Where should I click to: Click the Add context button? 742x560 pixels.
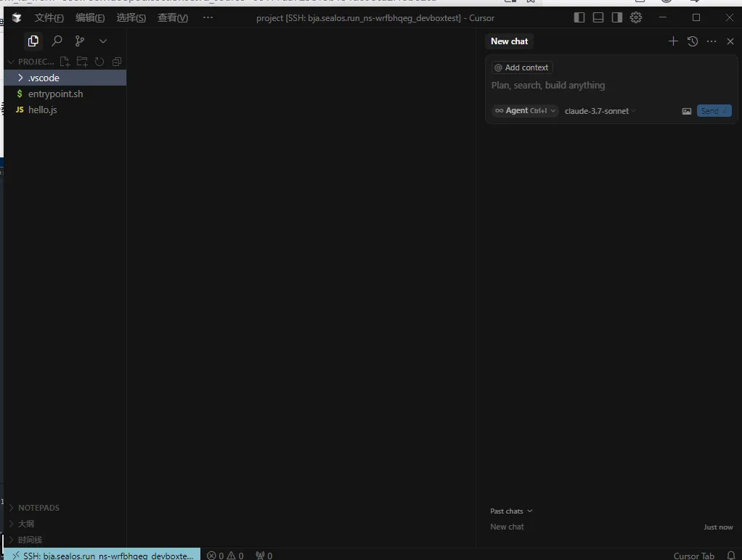coord(521,67)
